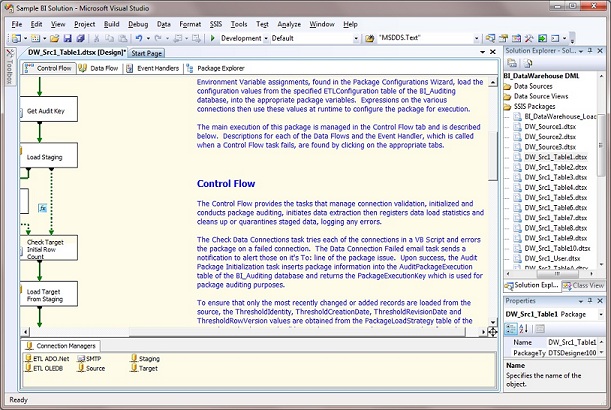Select the SMTP connection manager
Screen dimensions: 611x410
click(x=89, y=359)
